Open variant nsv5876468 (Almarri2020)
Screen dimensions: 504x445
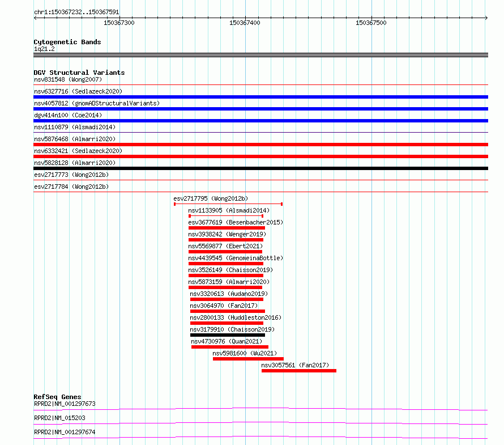coord(75,139)
